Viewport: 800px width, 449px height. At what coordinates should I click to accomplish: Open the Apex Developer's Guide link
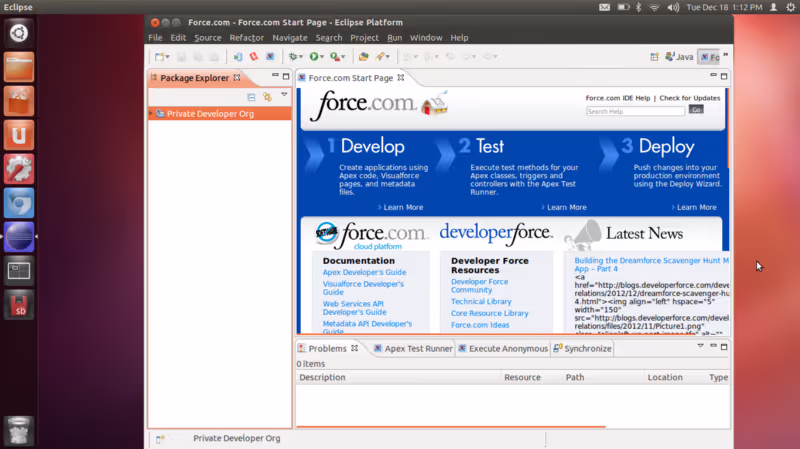364,272
